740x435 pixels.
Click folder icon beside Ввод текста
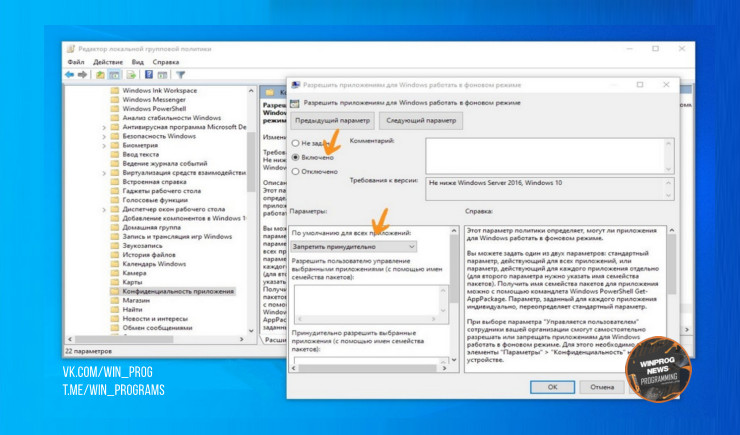pos(115,154)
